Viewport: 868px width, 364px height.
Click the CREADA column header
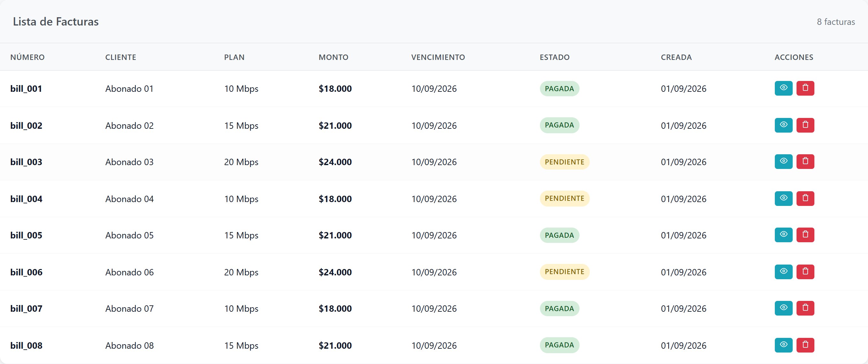676,57
